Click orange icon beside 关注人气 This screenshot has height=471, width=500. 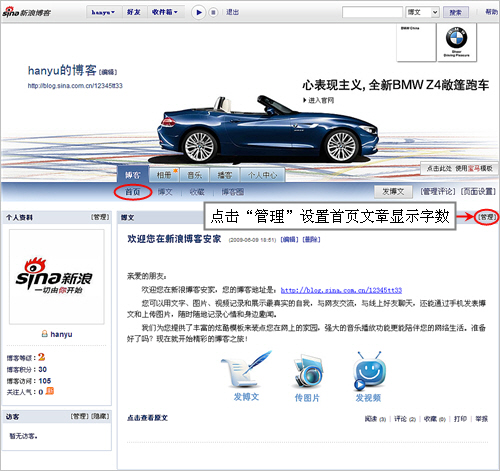pyautogui.click(x=50, y=391)
